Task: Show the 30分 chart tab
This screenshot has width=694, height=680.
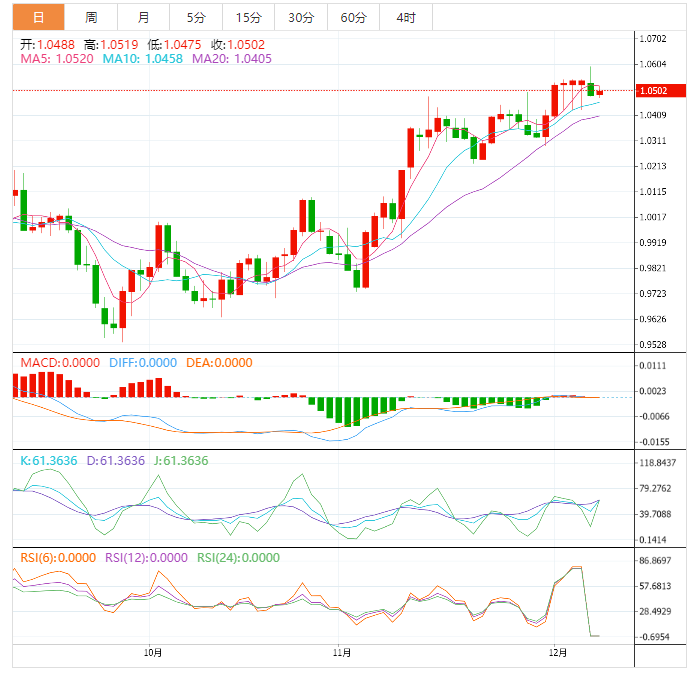Action: point(300,17)
